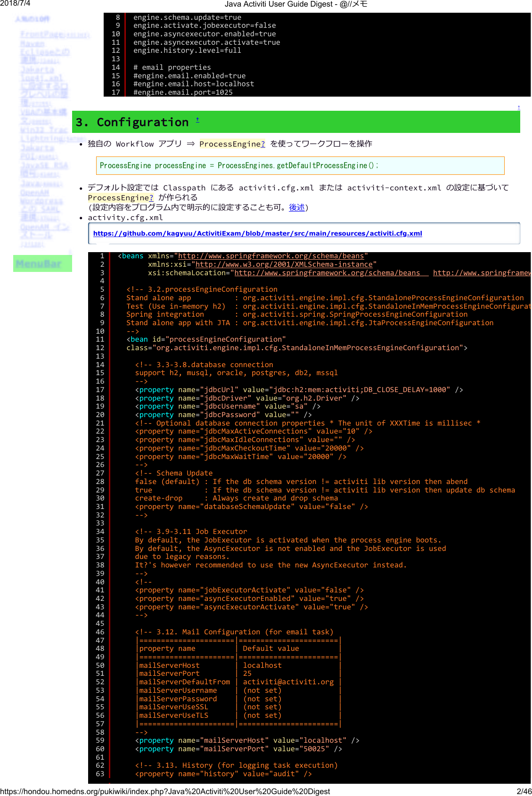Click '# email properties' comment line
The image size is (532, 796).
click(172, 67)
